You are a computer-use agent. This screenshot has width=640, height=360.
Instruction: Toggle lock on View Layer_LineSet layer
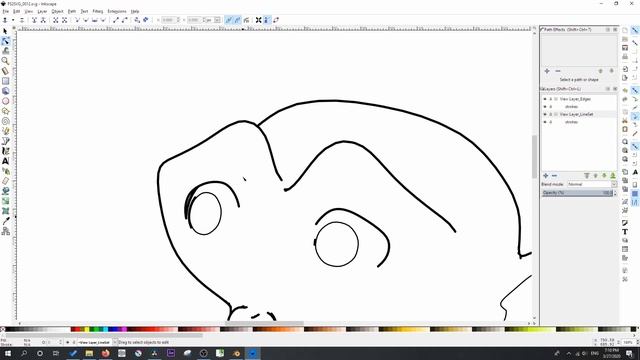click(550, 114)
